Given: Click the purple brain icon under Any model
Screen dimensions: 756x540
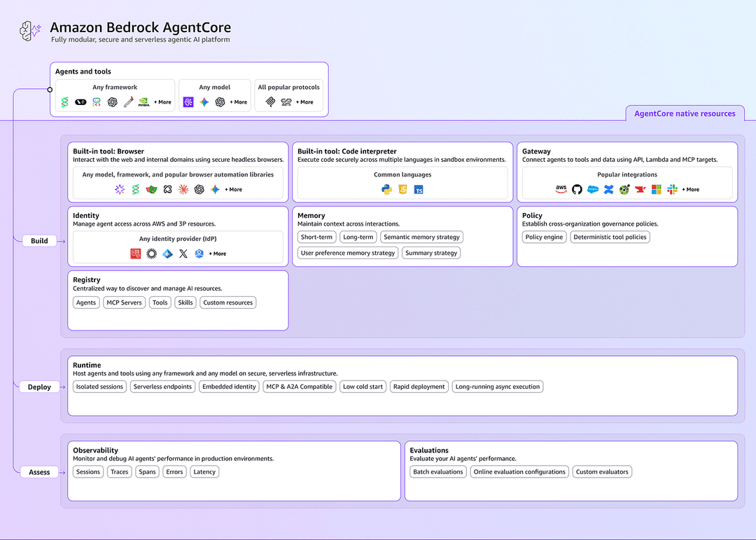Looking at the screenshot, I should point(188,102).
